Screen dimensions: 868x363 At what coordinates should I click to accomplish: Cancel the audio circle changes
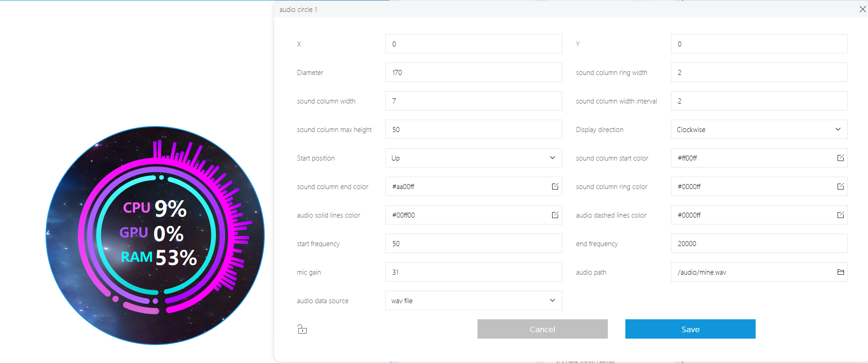542,329
